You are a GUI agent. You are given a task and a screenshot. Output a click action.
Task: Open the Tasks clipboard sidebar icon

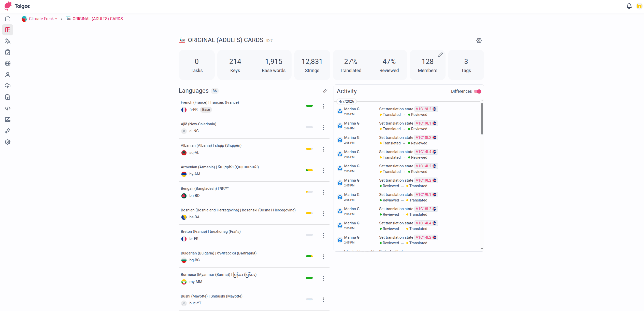(8, 52)
